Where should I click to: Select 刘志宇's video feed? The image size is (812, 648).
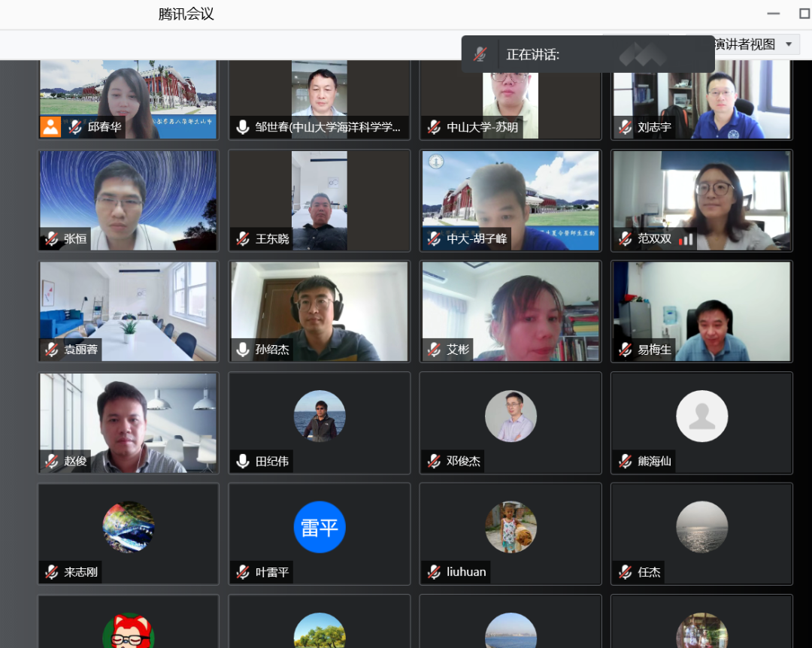701,99
